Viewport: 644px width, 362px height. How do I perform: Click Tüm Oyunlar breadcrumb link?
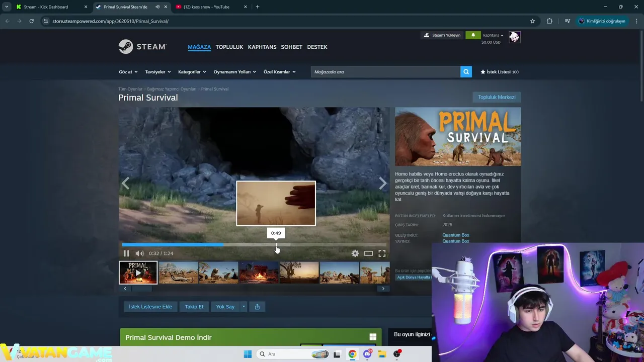(130, 89)
